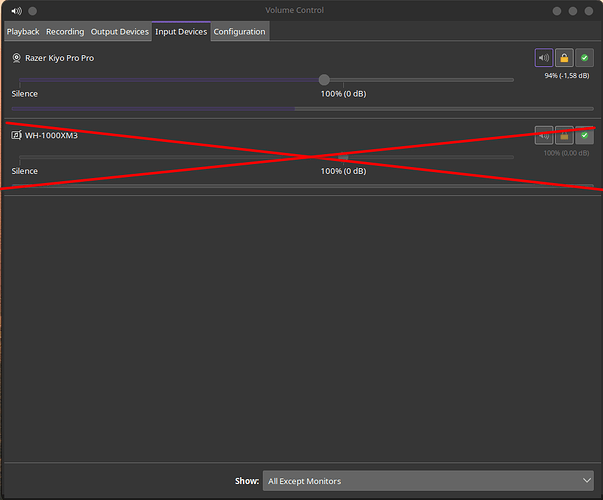
Task: Click the headset icon beside WH-1000XM3
Action: pyautogui.click(x=16, y=135)
